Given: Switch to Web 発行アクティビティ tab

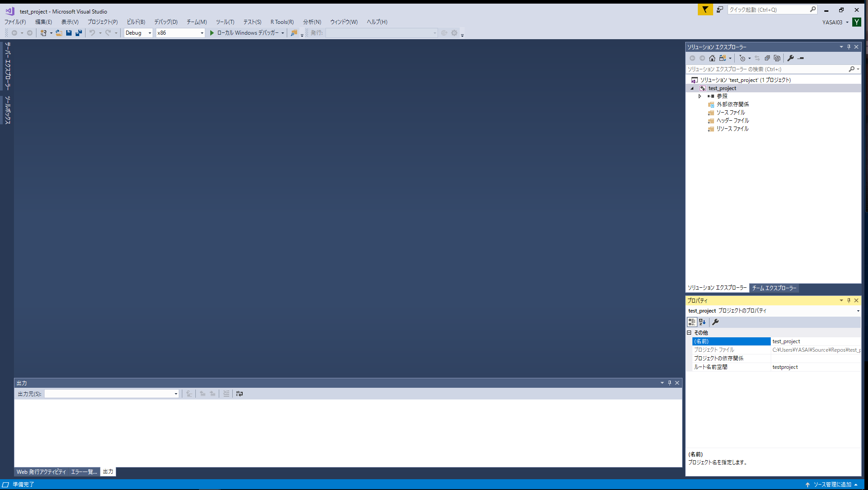Looking at the screenshot, I should click(41, 472).
